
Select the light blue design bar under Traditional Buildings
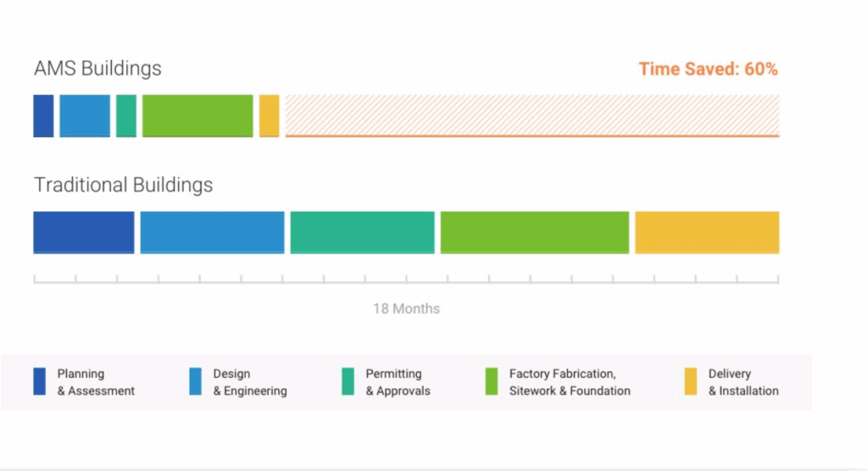click(x=212, y=232)
